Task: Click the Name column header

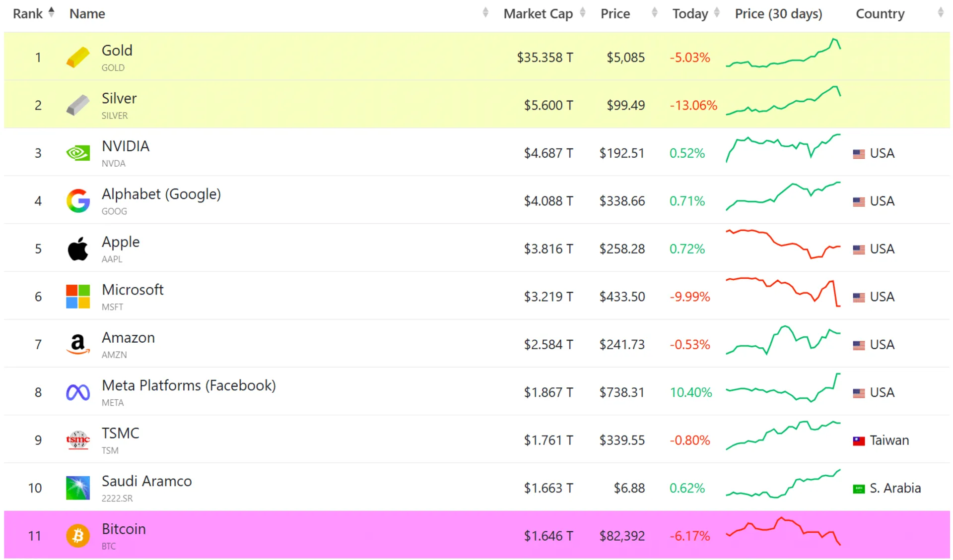Action: point(87,14)
